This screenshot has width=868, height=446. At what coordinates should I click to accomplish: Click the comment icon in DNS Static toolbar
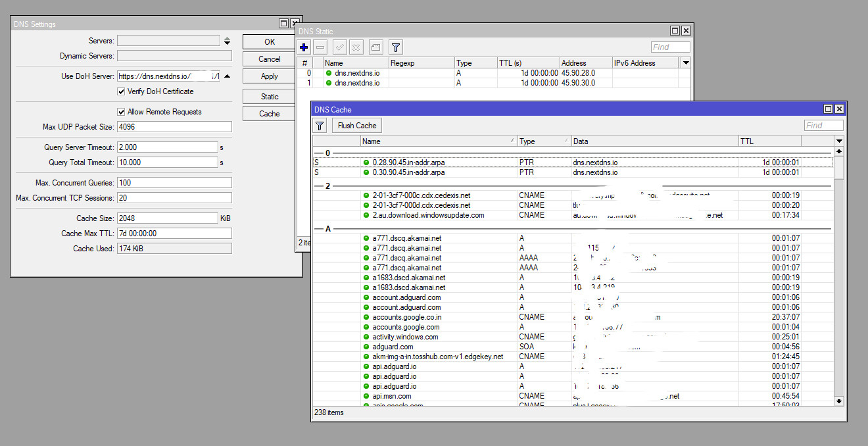(x=375, y=47)
